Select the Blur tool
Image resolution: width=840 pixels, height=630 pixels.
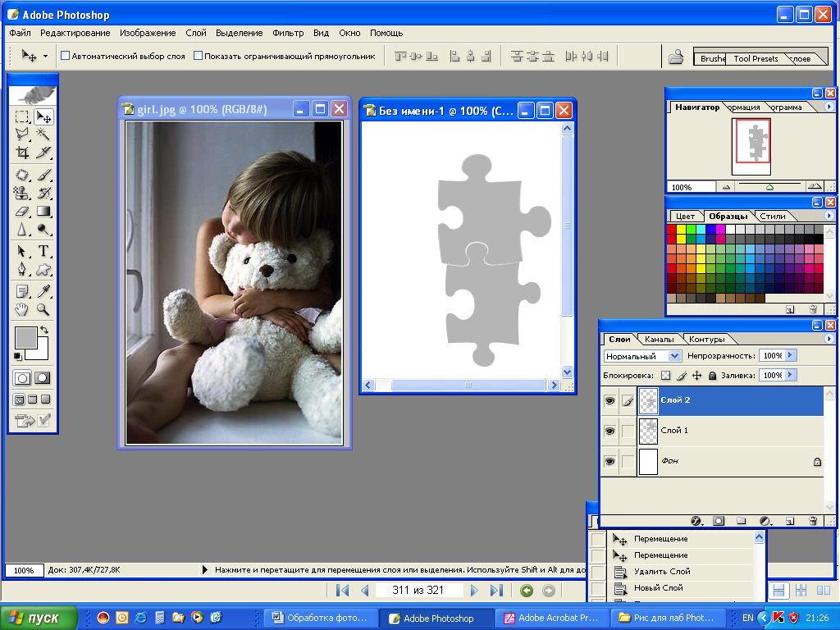(22, 230)
